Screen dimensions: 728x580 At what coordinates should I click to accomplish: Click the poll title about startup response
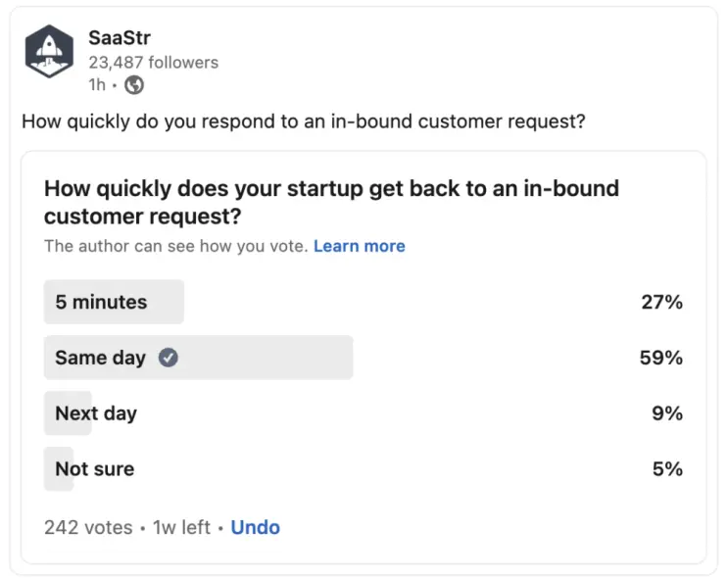pyautogui.click(x=331, y=203)
